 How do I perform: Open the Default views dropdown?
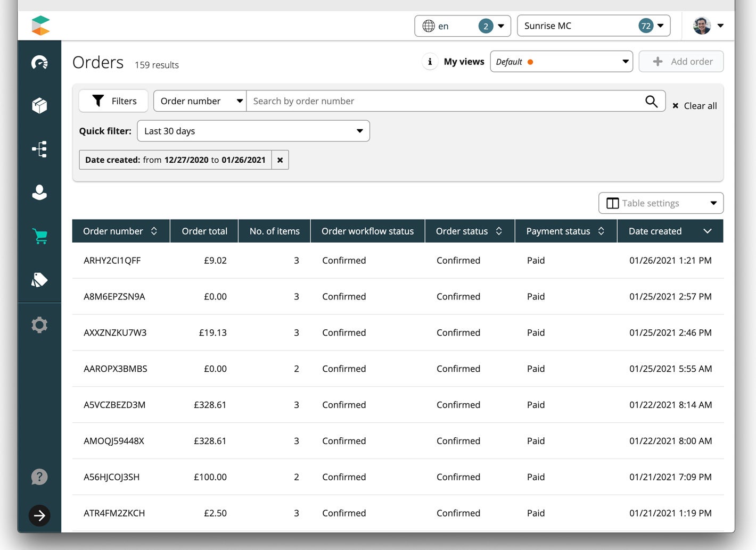561,62
